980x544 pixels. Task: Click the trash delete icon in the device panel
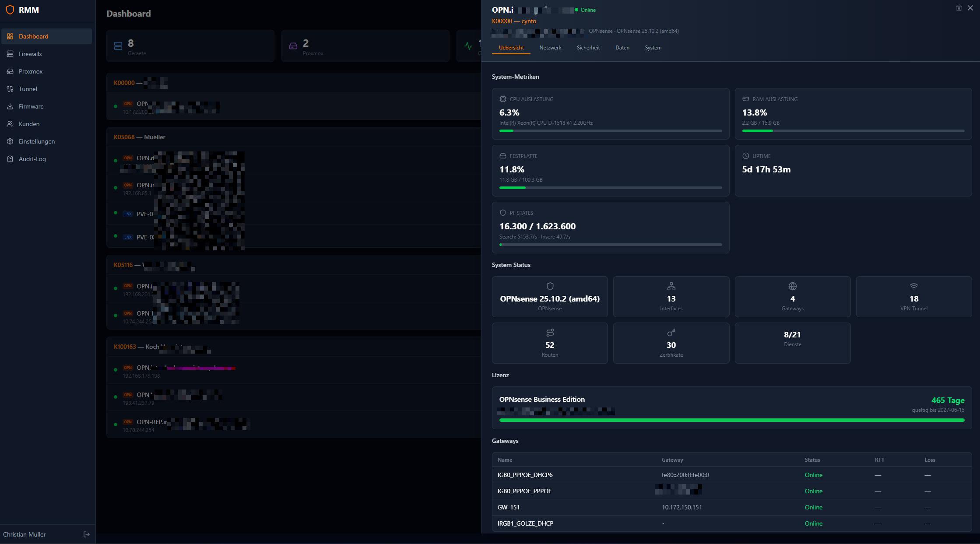click(x=959, y=8)
